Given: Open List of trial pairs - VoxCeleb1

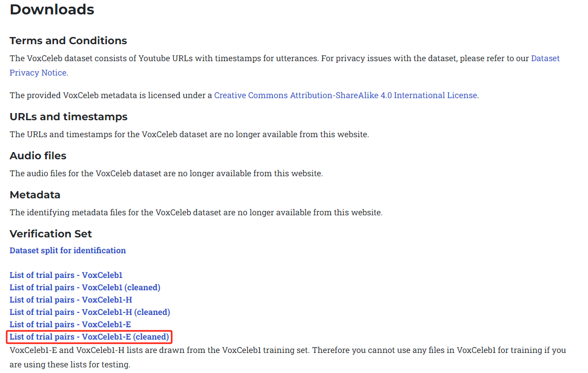Looking at the screenshot, I should point(66,275).
